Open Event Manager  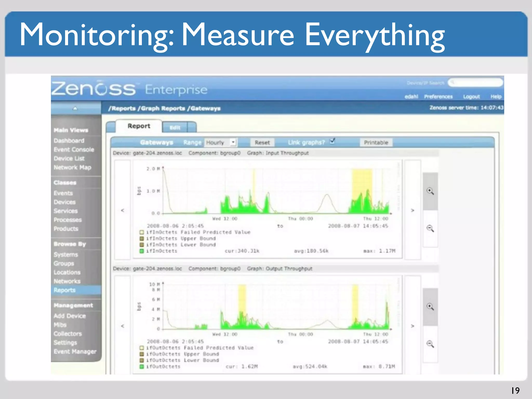(x=75, y=352)
